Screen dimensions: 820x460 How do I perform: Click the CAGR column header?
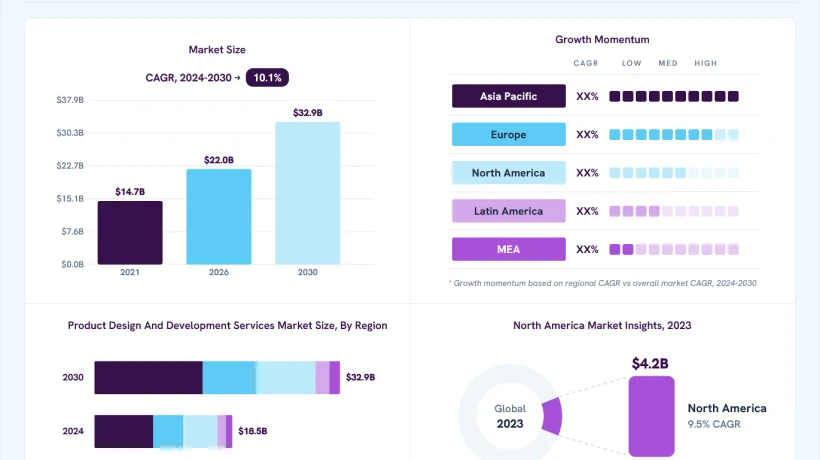pyautogui.click(x=586, y=63)
